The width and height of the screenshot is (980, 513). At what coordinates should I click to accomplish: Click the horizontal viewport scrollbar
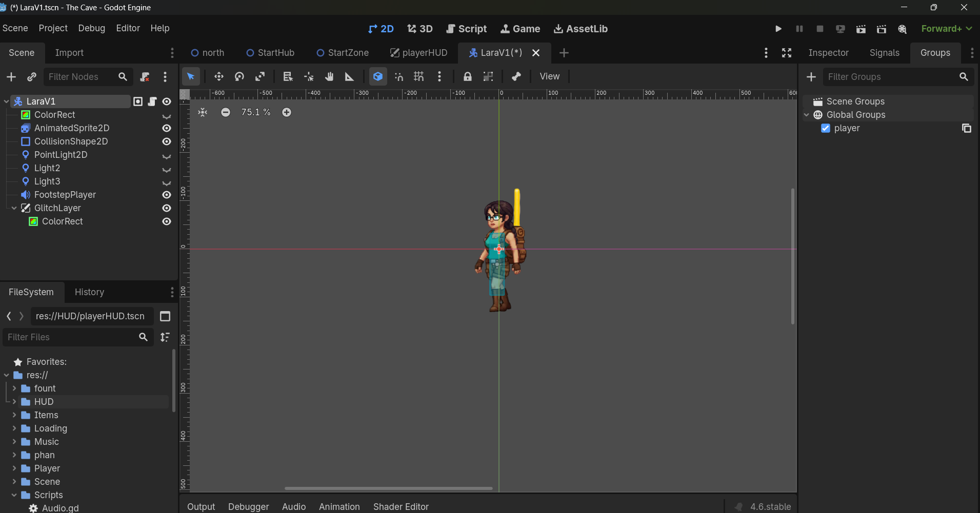coord(388,488)
